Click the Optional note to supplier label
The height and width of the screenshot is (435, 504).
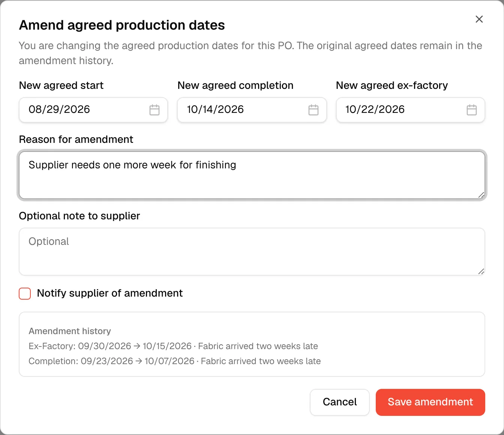[79, 216]
